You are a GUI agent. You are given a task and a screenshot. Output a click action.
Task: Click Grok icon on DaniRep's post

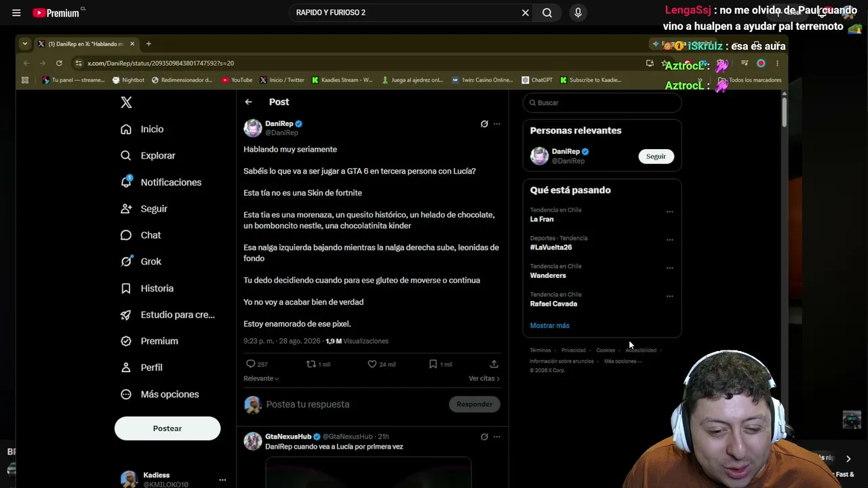click(484, 124)
